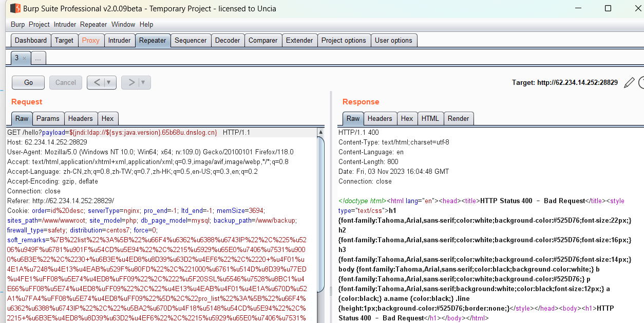Switch to the Extender tab
Screen dimensions: 644x323
point(299,41)
